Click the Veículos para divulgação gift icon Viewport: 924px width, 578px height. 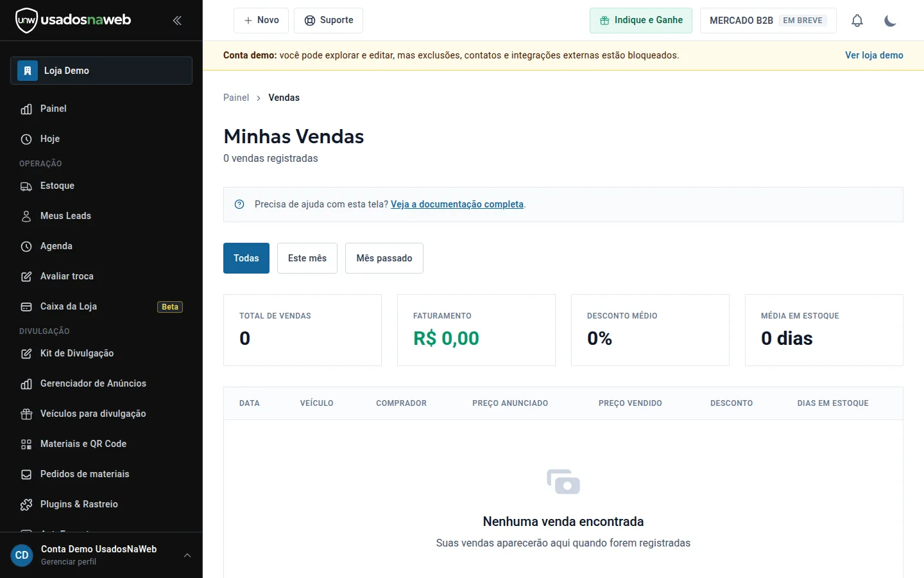point(26,414)
